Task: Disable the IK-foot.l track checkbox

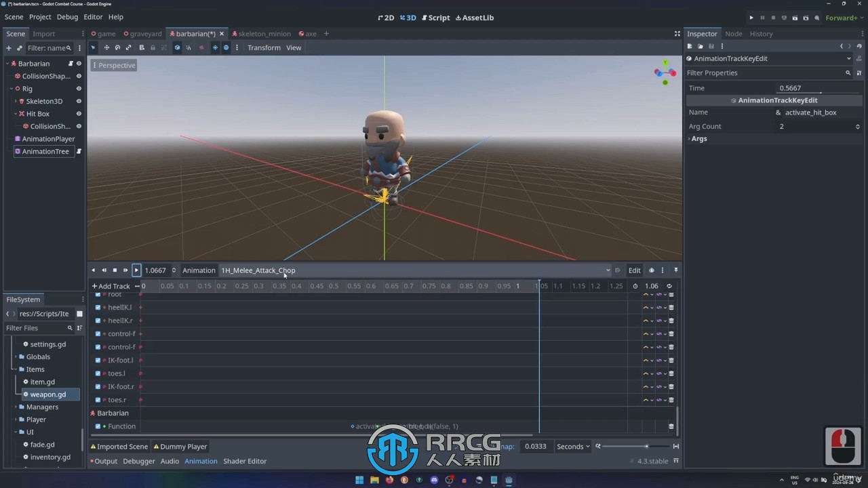Action: pos(98,360)
